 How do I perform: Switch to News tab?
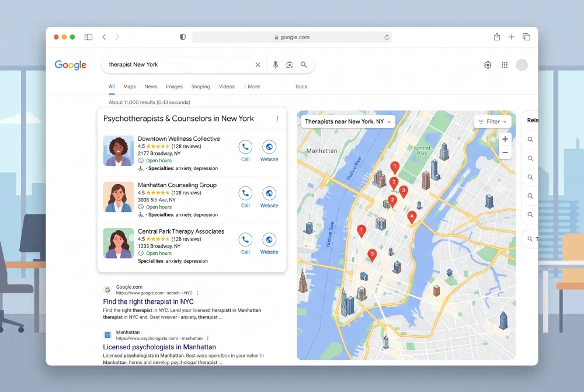click(151, 86)
